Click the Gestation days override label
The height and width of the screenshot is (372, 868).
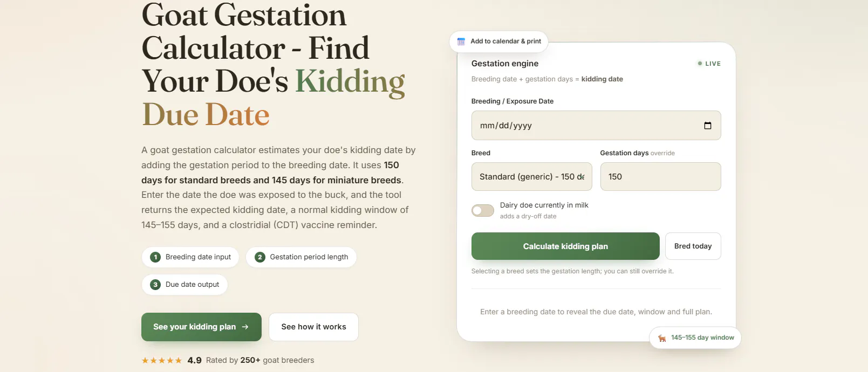tap(638, 153)
